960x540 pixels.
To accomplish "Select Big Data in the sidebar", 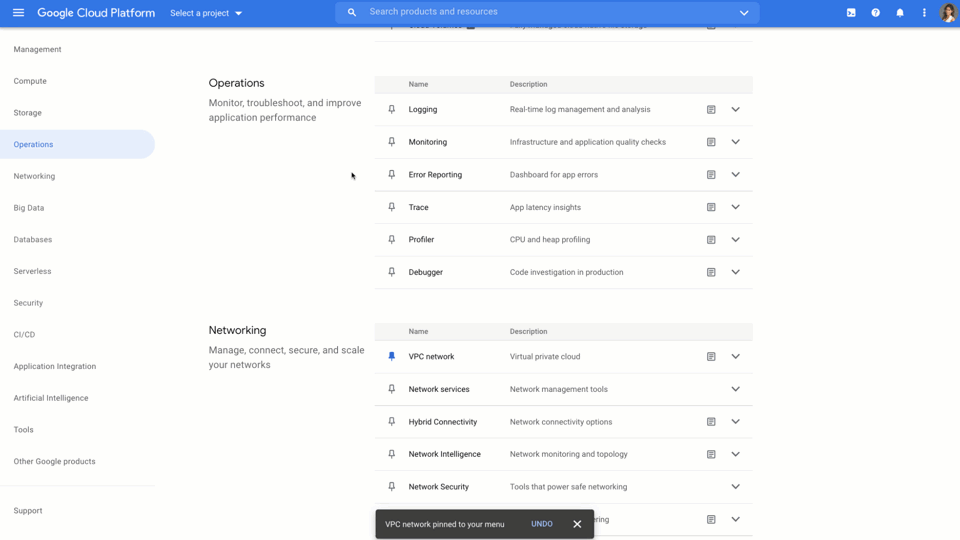I will [x=29, y=208].
